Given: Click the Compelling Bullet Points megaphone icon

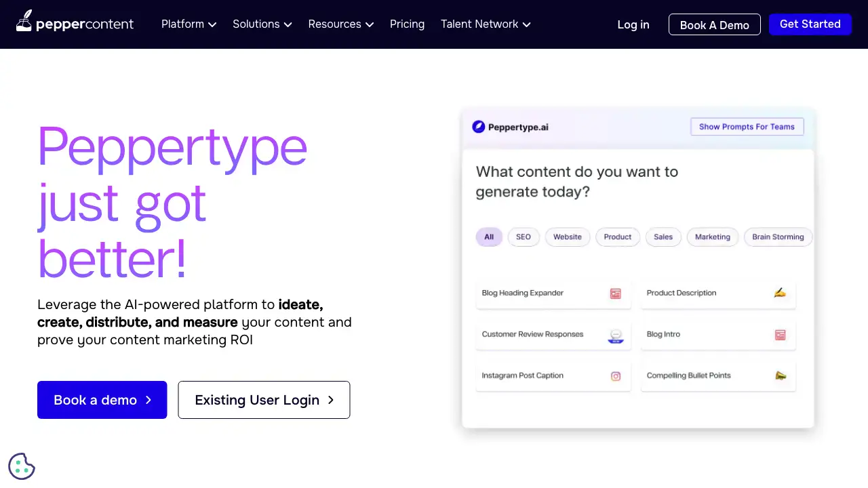Looking at the screenshot, I should pos(780,376).
